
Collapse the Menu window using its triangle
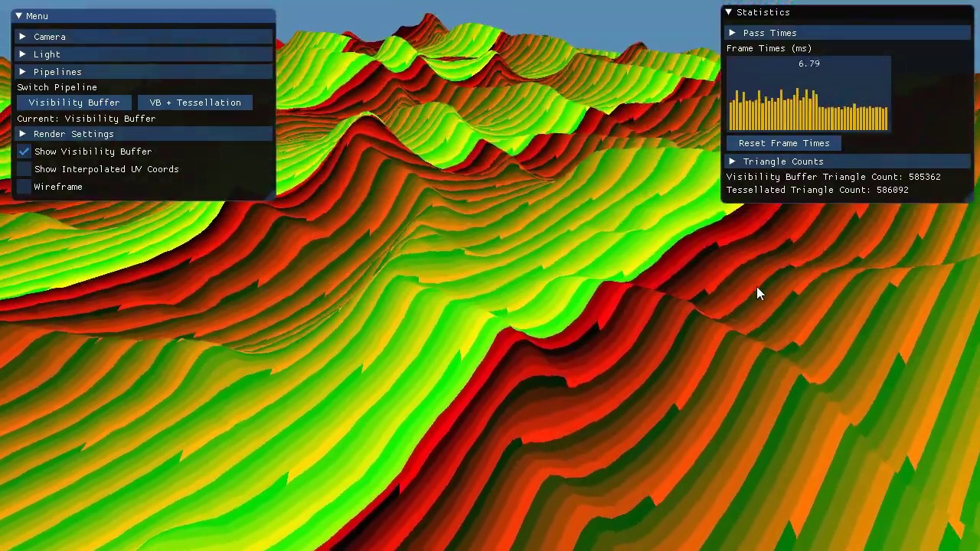click(x=18, y=16)
